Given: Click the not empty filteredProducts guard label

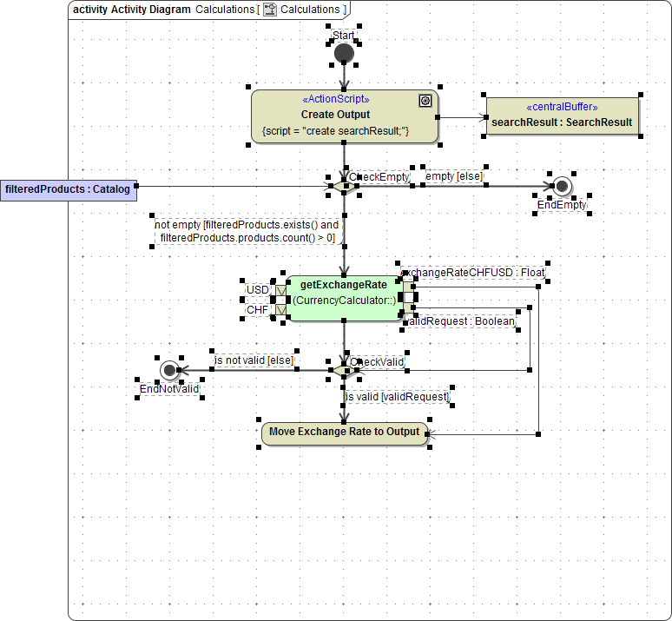Looking at the screenshot, I should 247,231.
